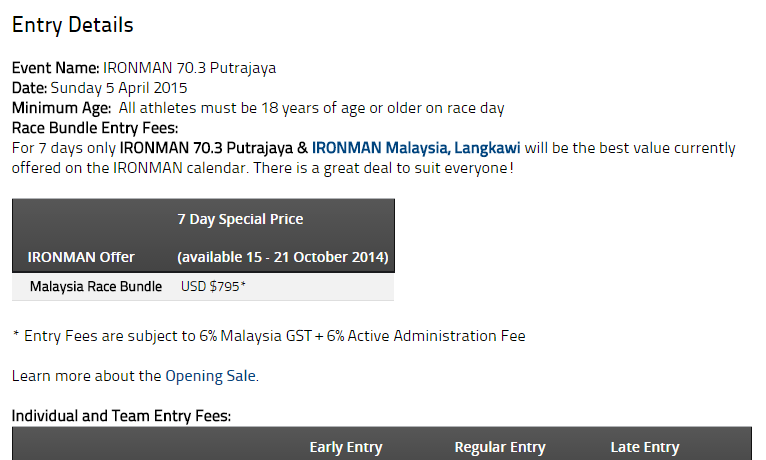Screen dimensions: 766x460
Task: Click the Regular Entry column header
Action: (x=500, y=447)
